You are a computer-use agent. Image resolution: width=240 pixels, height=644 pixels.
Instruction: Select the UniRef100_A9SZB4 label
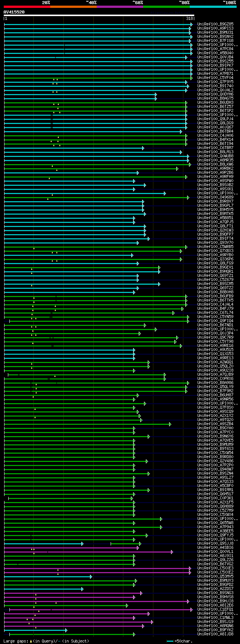pos(215,424)
